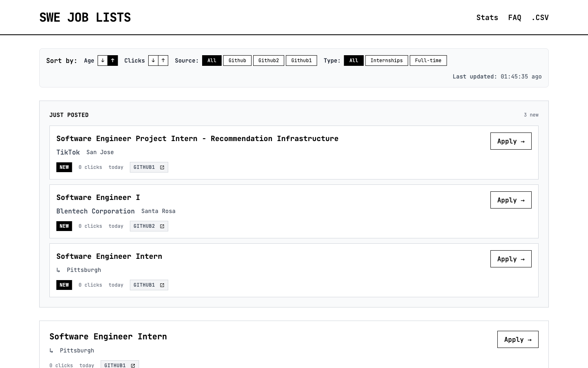Click the NEW badge on TikTok job

click(x=64, y=167)
